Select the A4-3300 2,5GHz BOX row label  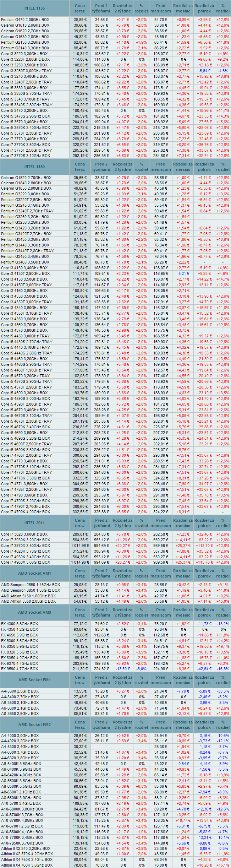[x=20, y=691]
